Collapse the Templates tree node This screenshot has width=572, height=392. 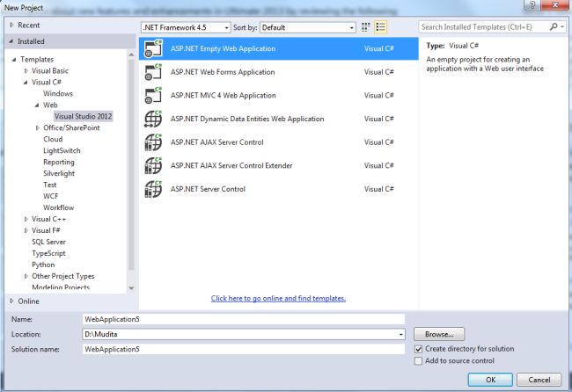(x=14, y=59)
